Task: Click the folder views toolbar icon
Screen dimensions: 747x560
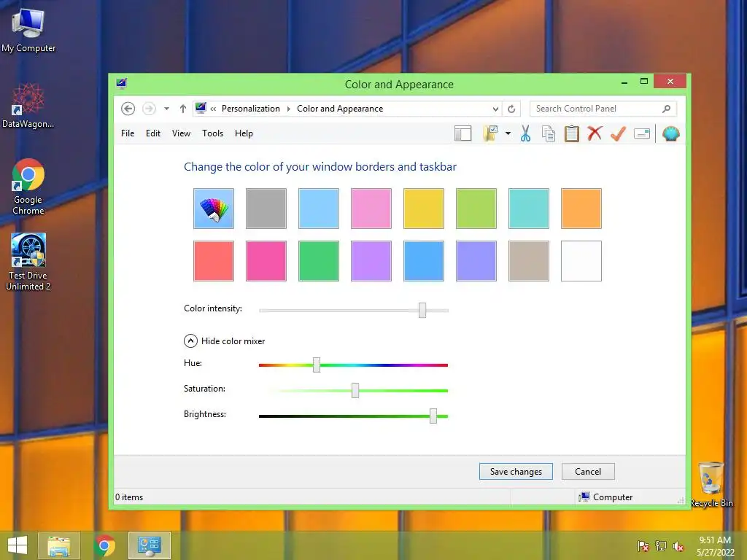Action: [x=490, y=134]
